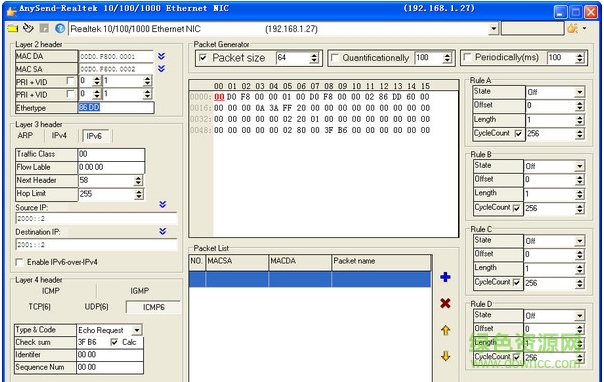Enable the Quantificationally checkbox
Image resolution: width=604 pixels, height=382 pixels.
tap(334, 58)
